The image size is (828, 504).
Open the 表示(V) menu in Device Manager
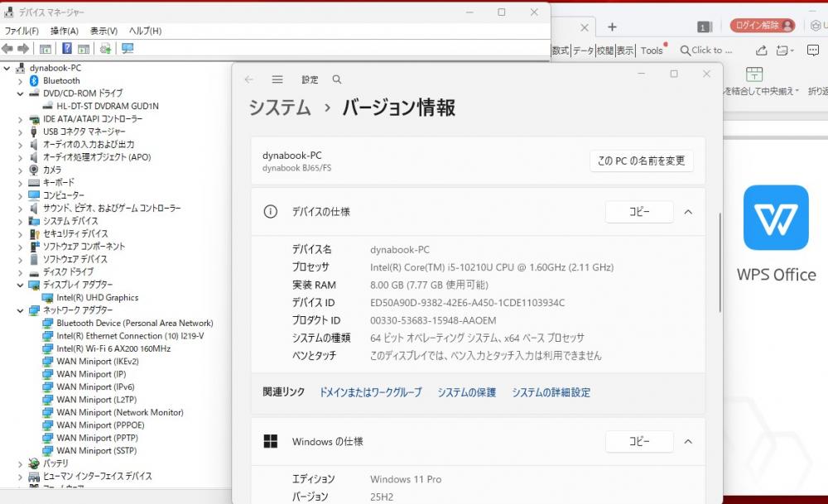[x=103, y=31]
